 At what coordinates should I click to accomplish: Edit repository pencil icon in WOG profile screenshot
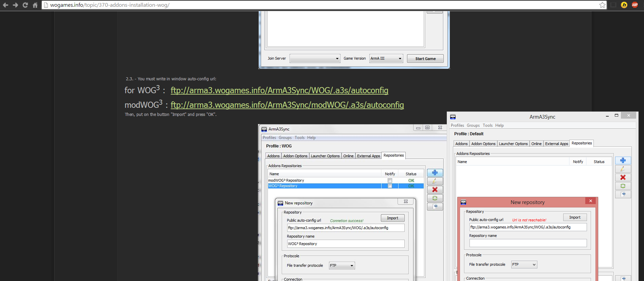435,181
